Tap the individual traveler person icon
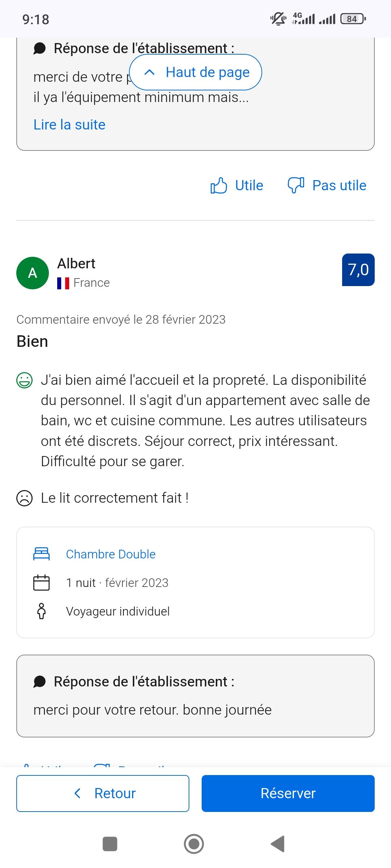The image size is (391, 868). [x=41, y=611]
